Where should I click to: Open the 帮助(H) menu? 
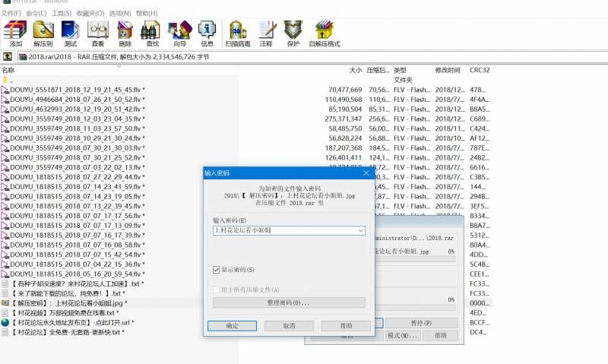point(147,13)
